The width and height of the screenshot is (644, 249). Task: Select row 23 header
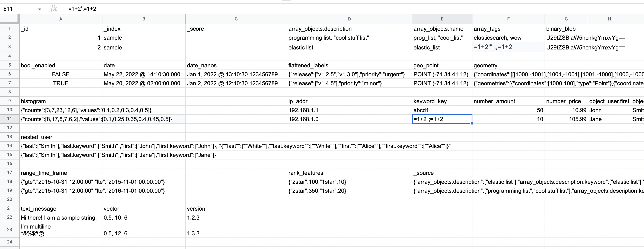tap(10, 230)
